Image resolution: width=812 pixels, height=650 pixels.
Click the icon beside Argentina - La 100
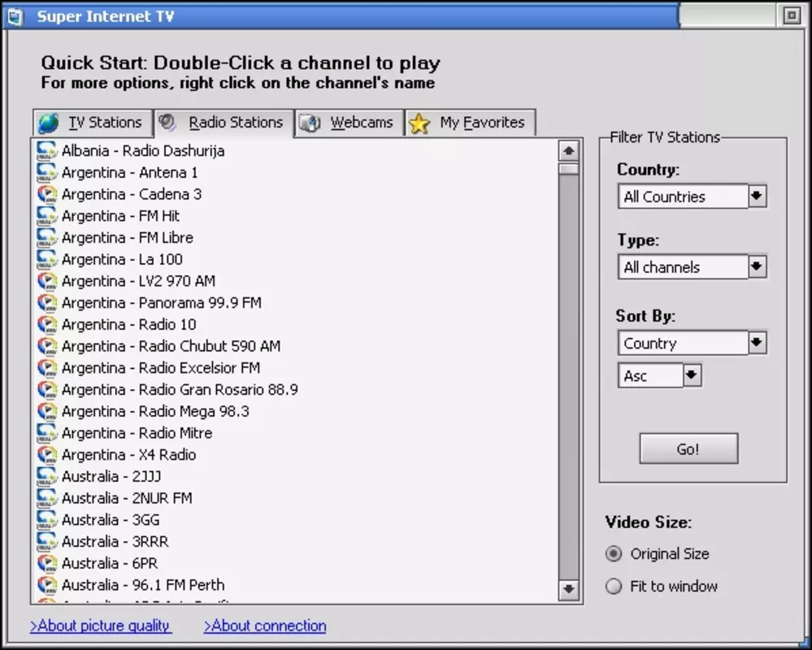pos(46,259)
